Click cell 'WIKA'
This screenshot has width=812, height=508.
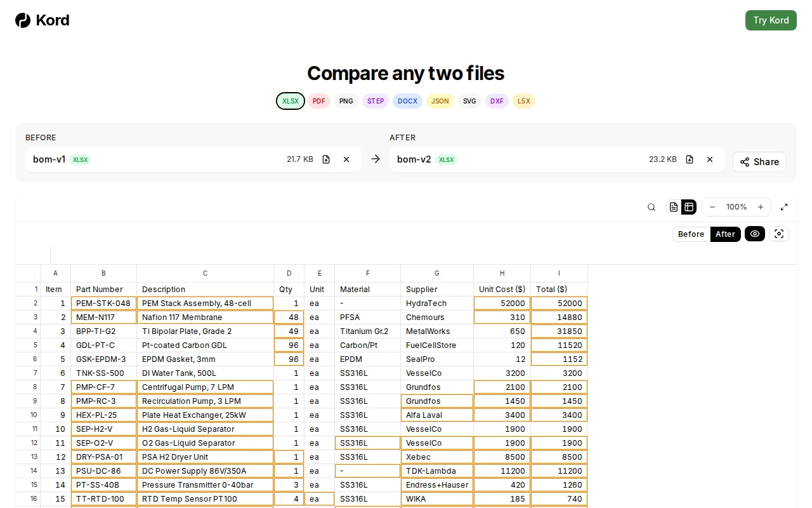tap(437, 499)
